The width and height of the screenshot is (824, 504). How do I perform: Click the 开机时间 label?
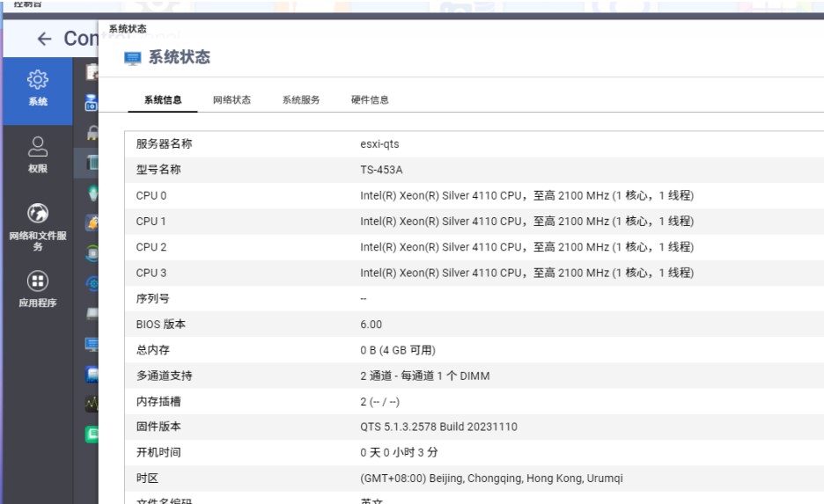[x=158, y=452]
